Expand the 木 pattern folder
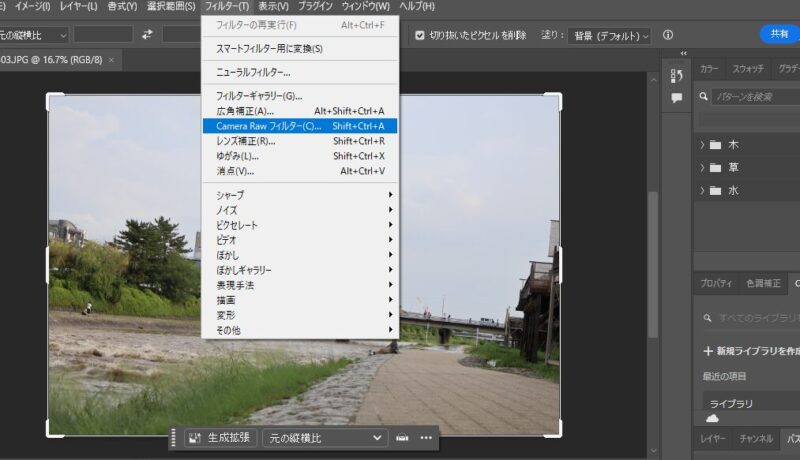Screen dimensions: 800x460 pos(702,144)
